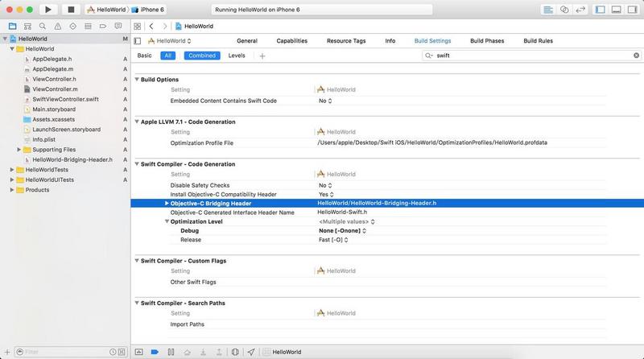This screenshot has height=359, width=644.
Task: Click the Stop button in toolbar
Action: pos(71,10)
